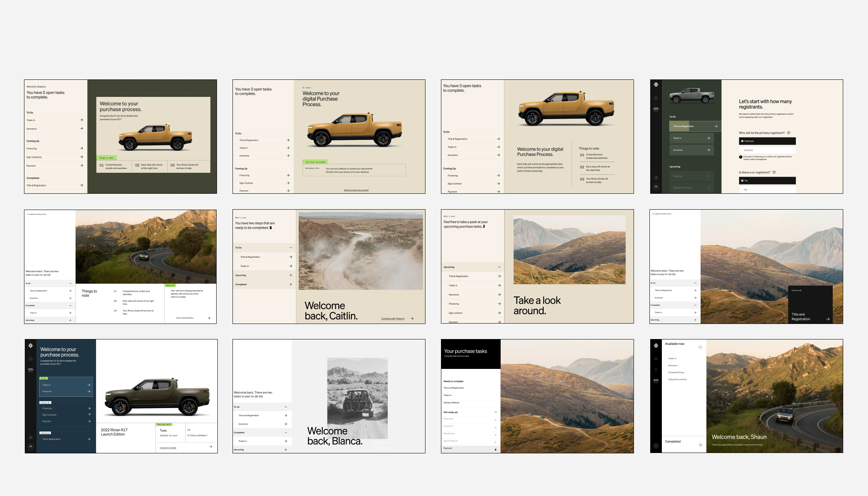Screen dimensions: 868x496
Task: Click Rivian logo in the Welcome back, Shaun mockup
Action: pos(656,346)
